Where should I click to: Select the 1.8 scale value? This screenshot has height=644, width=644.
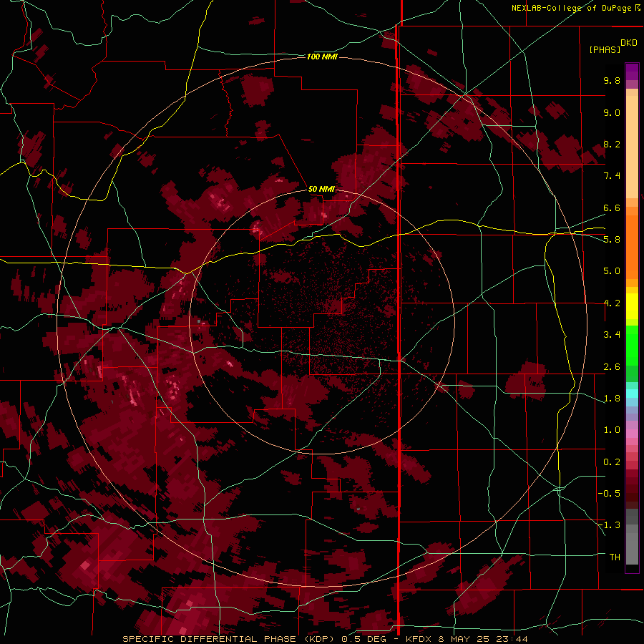612,399
